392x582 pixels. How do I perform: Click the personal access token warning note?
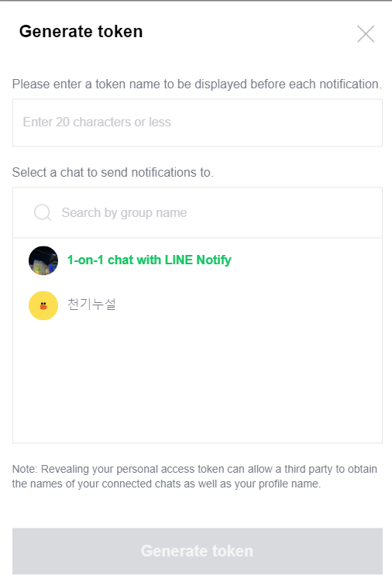(x=194, y=477)
